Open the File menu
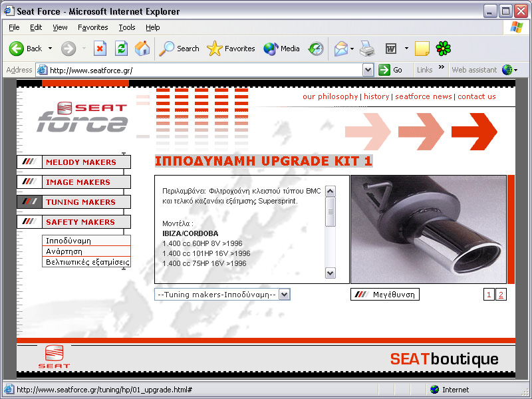 tap(14, 27)
